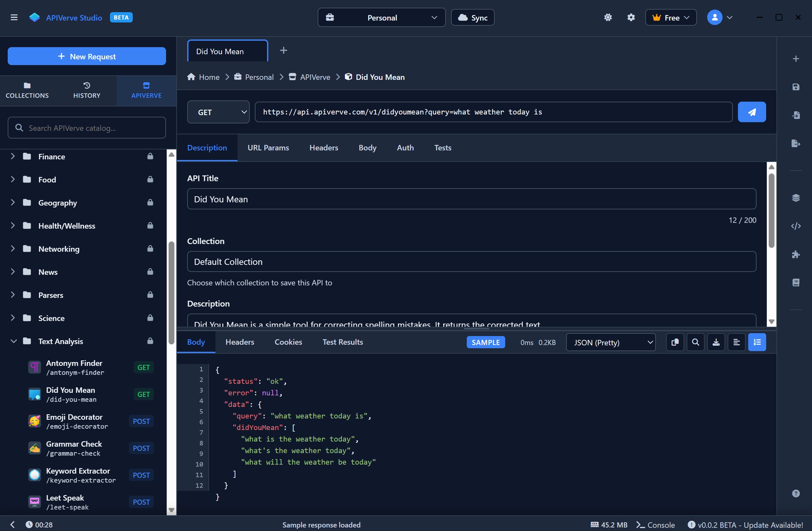Click the New Request button

[86, 56]
